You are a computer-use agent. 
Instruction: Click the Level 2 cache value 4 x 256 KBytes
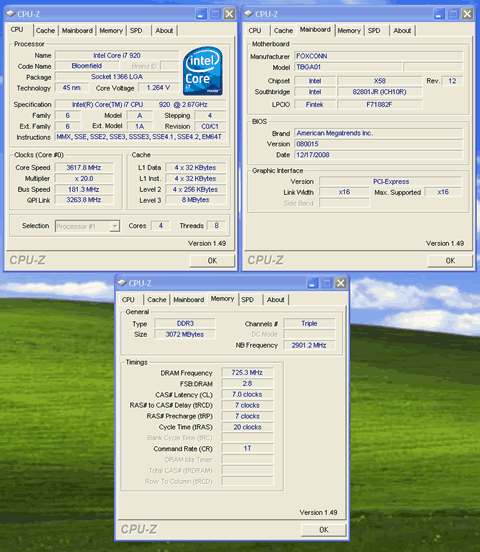(195, 189)
